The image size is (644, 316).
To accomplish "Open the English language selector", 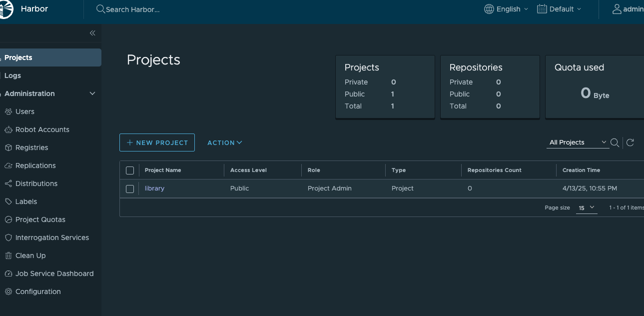I will point(507,9).
